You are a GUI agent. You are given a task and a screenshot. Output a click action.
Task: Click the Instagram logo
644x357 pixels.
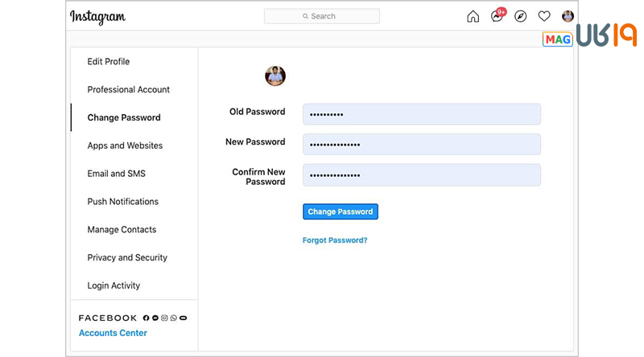point(97,17)
